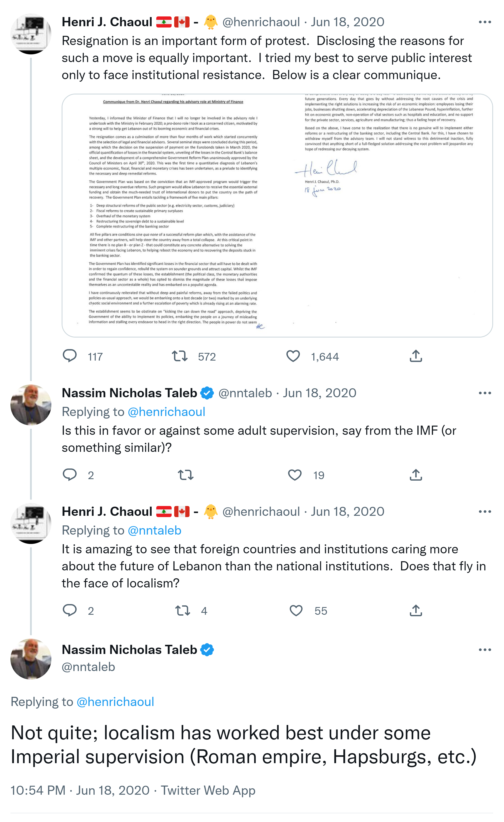Open more options on Taleb's IMF reply
The image size is (504, 822).
(x=485, y=393)
